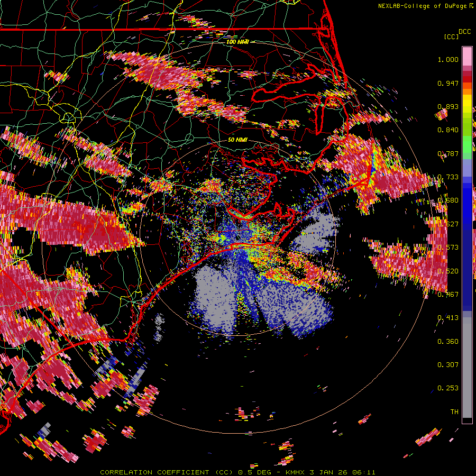Click the 0.307 value on the color scale
This screenshot has width=476, height=476.
(448, 365)
